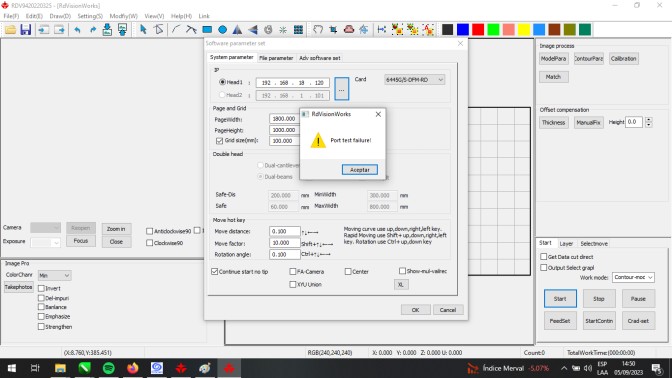Click the Export toolbar icon
Viewport: 672px width, 378px height.
pyautogui.click(x=59, y=30)
